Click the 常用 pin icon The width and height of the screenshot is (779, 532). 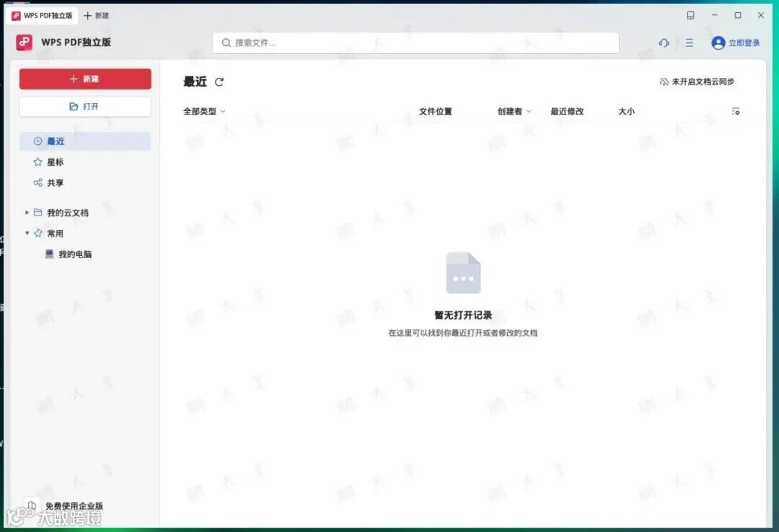(38, 233)
